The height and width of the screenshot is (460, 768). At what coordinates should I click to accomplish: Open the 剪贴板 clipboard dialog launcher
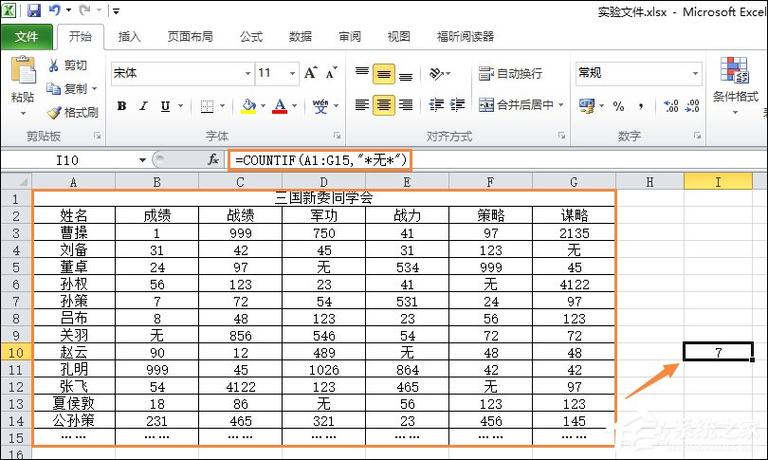pyautogui.click(x=97, y=136)
